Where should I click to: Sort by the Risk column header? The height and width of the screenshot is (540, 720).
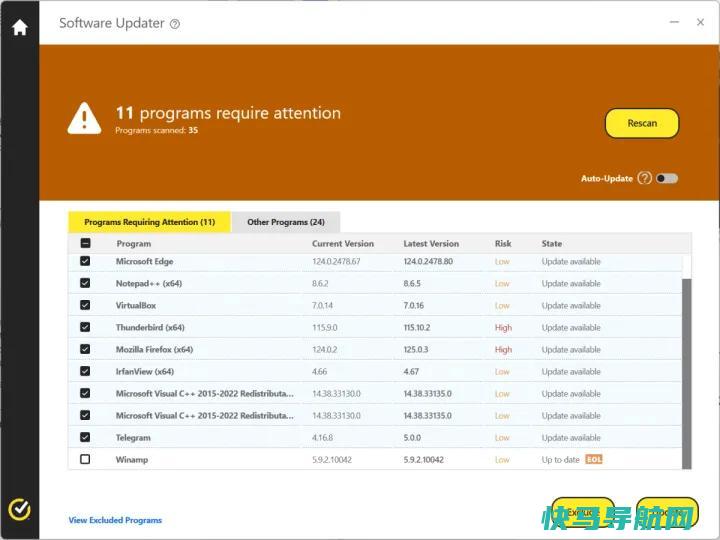tap(503, 243)
